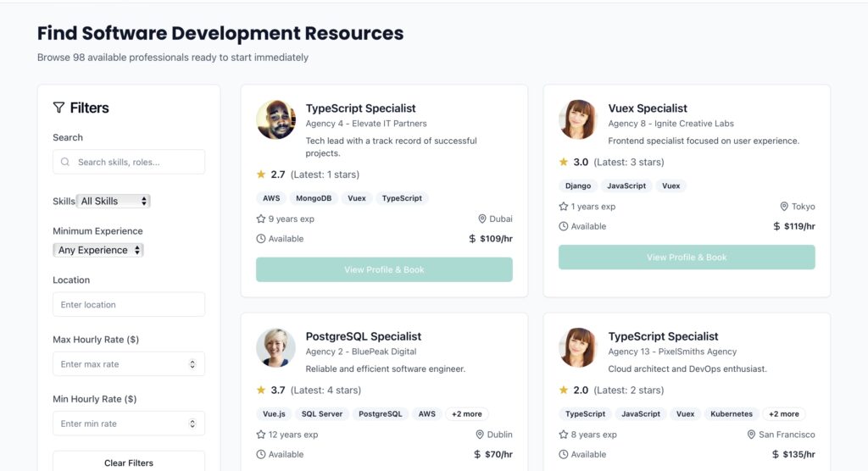The height and width of the screenshot is (471, 868).
Task: Click the funnel icon beside Filters heading
Action: [58, 108]
